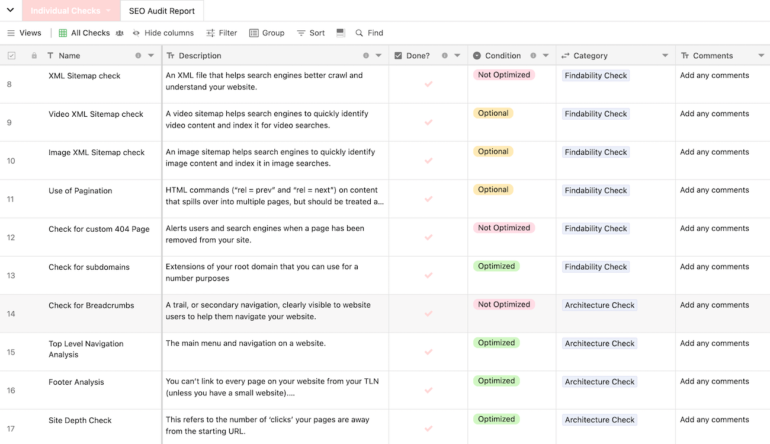Click Not Optimized tag for Check for Breadcrumbs
This screenshot has height=444, width=770.
coord(504,305)
